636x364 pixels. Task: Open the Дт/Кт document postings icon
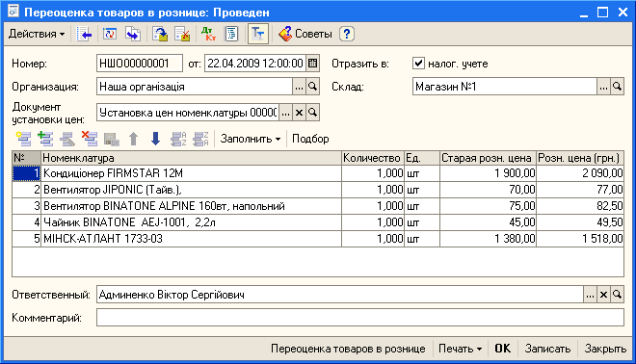tap(208, 34)
